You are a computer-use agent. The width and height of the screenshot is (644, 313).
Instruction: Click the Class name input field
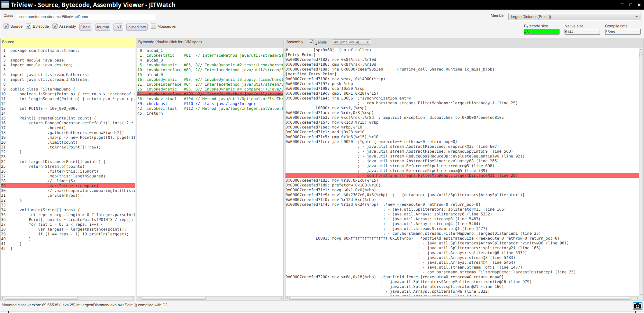coord(86,17)
